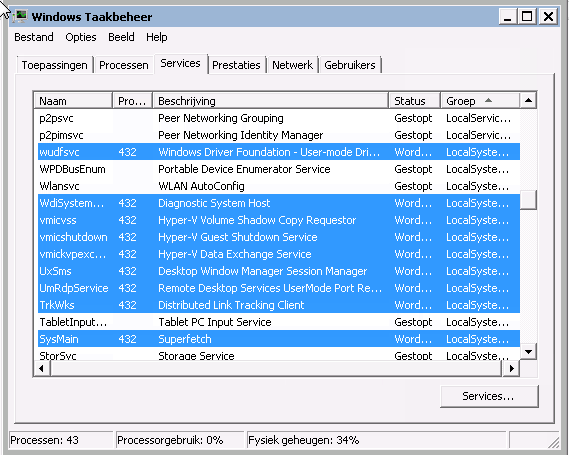Click the Diagnostic System Host description

tap(214, 203)
